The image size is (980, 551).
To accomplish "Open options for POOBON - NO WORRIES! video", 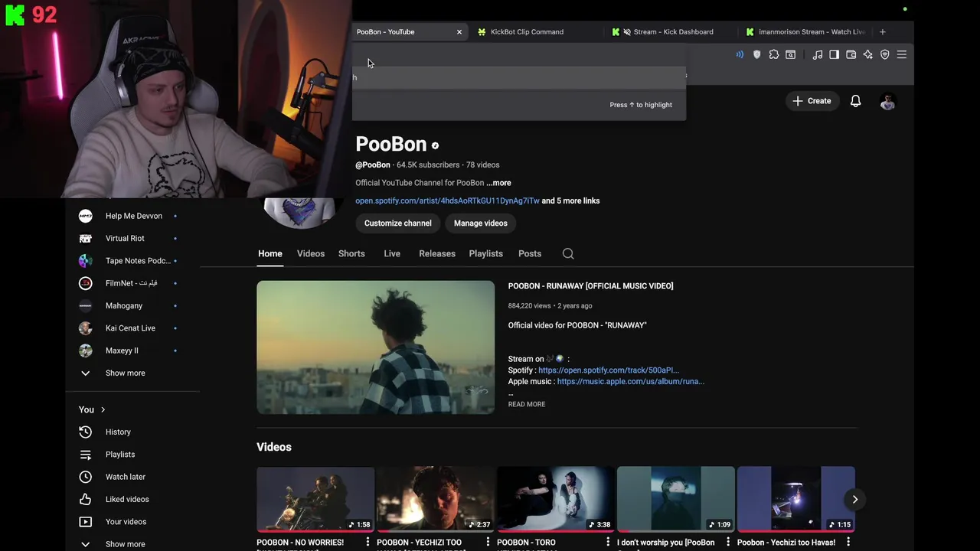I will [x=367, y=542].
